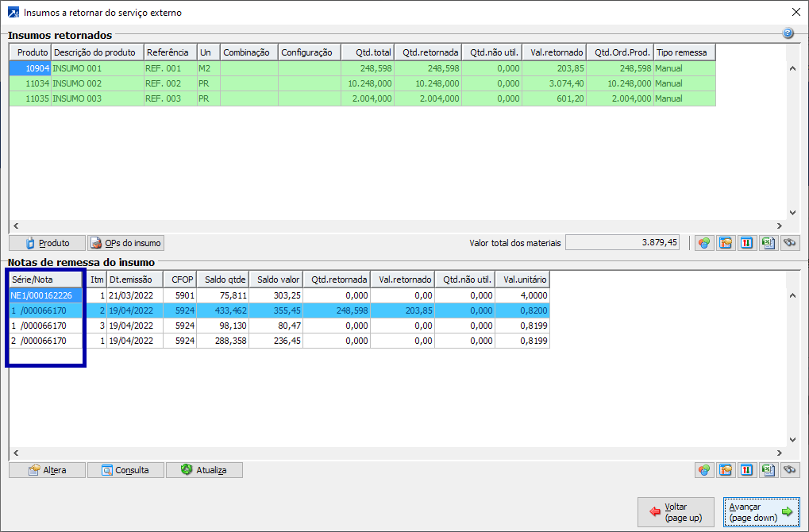Click the Produto button

(x=47, y=243)
